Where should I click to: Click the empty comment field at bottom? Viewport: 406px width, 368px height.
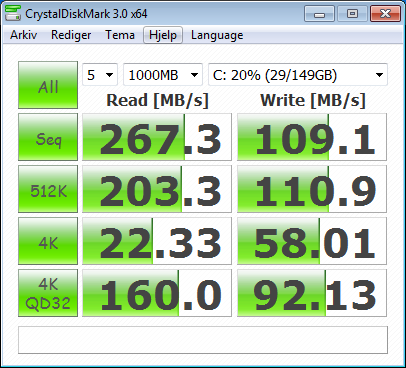[x=203, y=340]
